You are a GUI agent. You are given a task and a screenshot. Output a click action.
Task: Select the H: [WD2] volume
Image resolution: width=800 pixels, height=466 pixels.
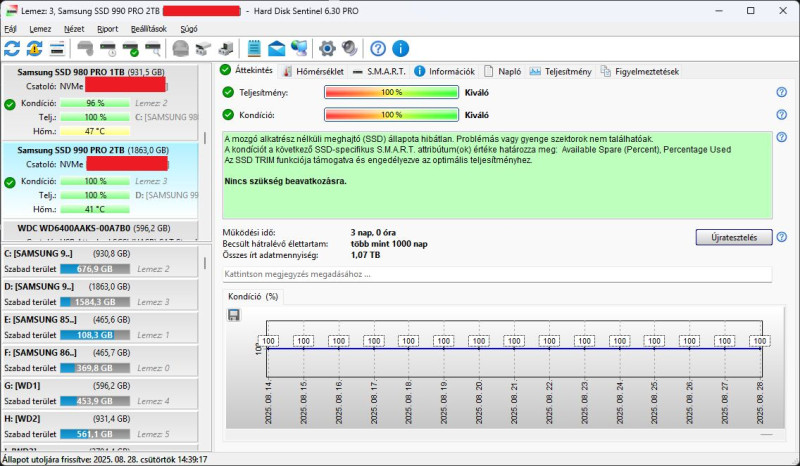click(100, 427)
